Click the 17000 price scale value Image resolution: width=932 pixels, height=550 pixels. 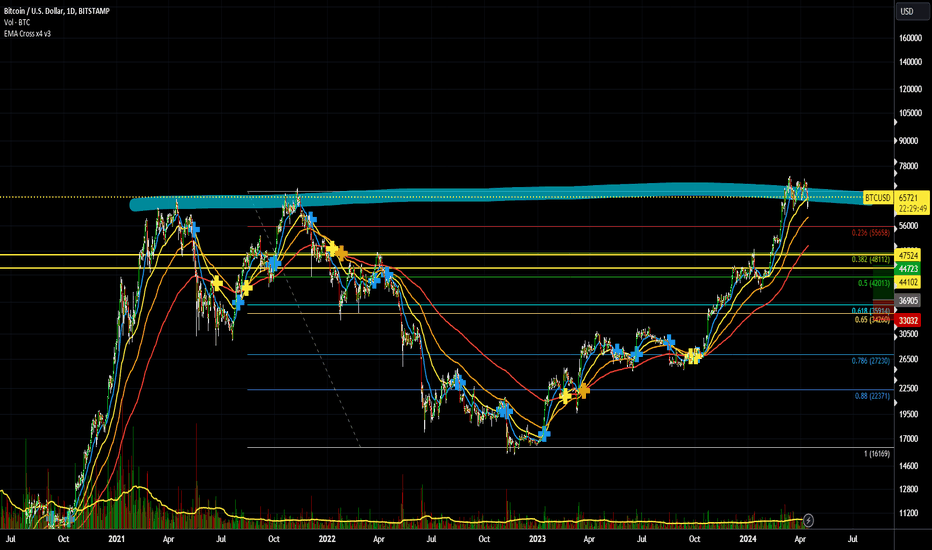909,439
